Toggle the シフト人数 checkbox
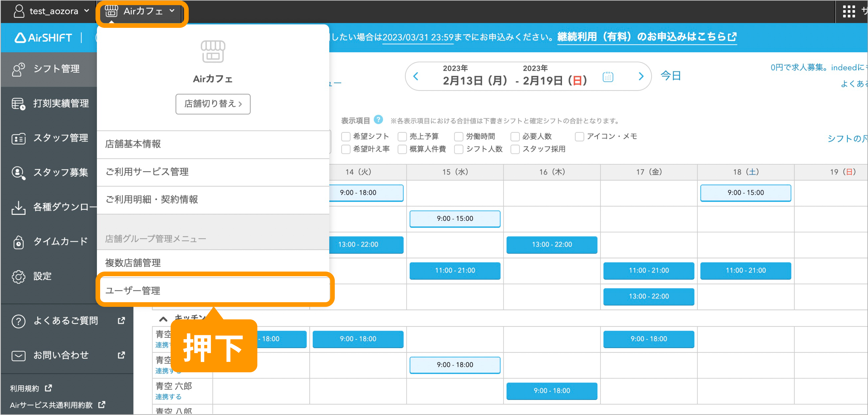The image size is (868, 415). coord(459,149)
